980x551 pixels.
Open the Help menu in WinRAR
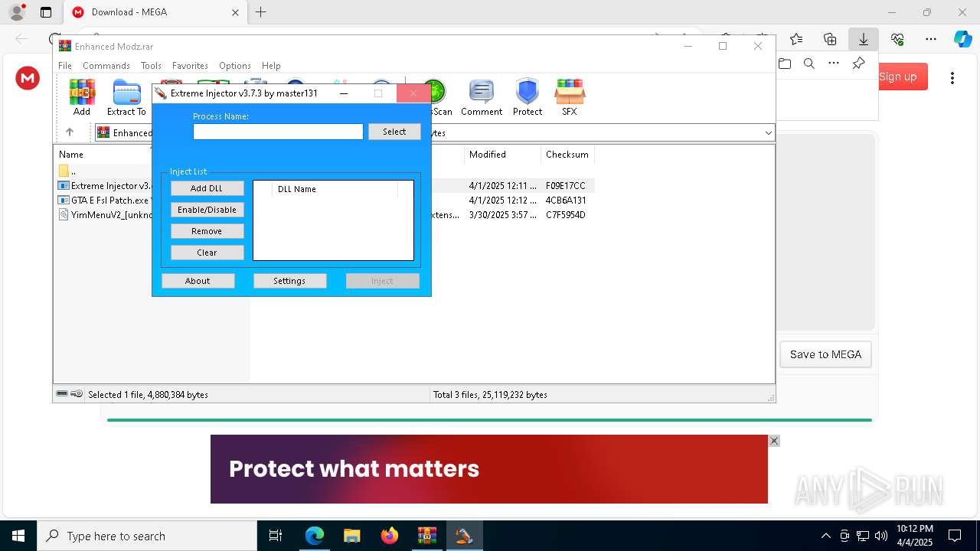pyautogui.click(x=271, y=66)
